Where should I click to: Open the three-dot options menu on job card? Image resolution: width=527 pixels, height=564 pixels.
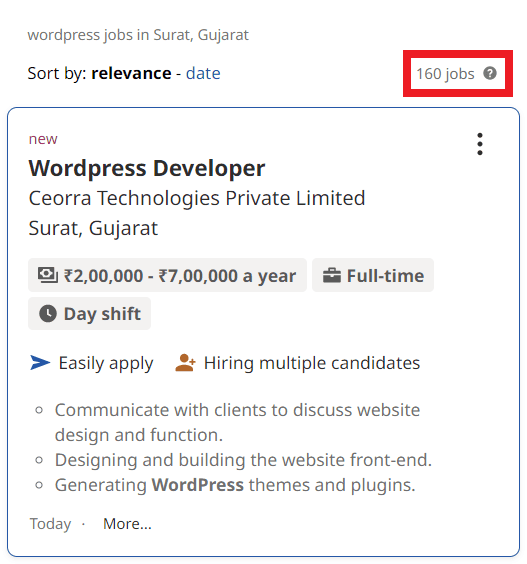tap(480, 144)
